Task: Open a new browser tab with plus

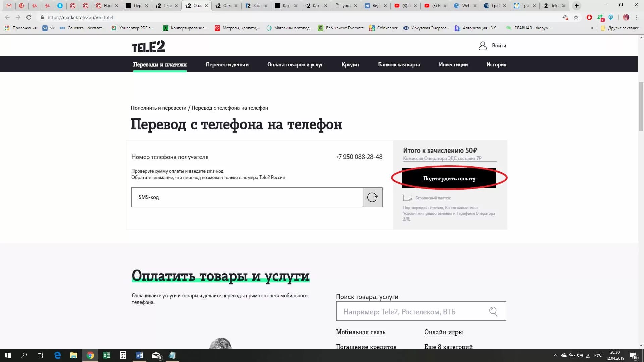Action: [576, 6]
